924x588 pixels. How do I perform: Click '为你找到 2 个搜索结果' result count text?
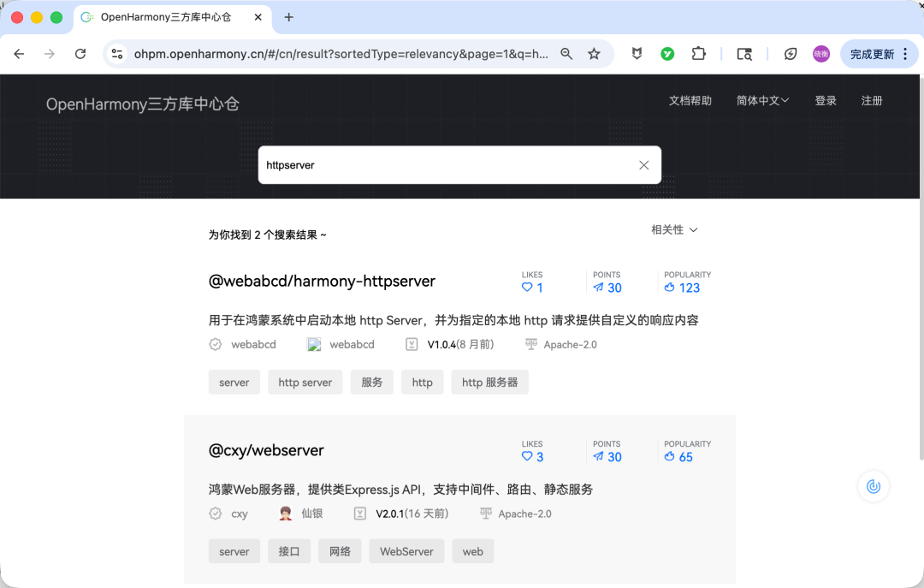[x=267, y=235]
